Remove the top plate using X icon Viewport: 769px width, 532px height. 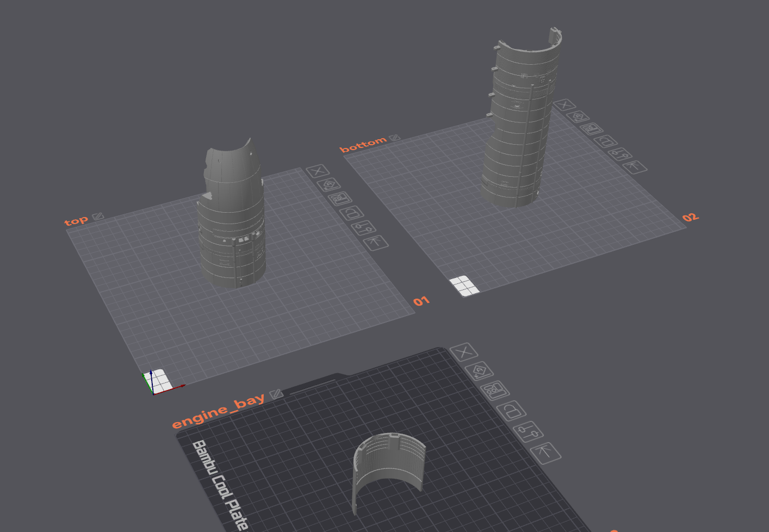coord(318,171)
